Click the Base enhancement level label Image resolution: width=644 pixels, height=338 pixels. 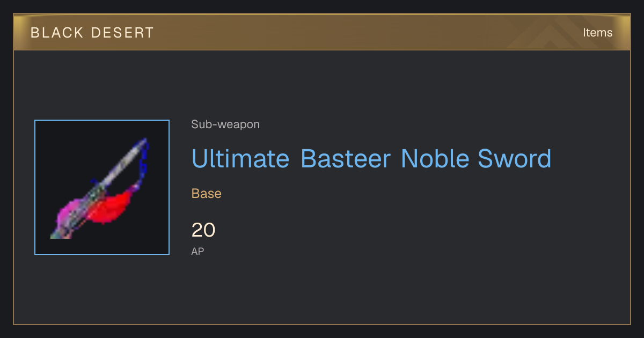(207, 194)
